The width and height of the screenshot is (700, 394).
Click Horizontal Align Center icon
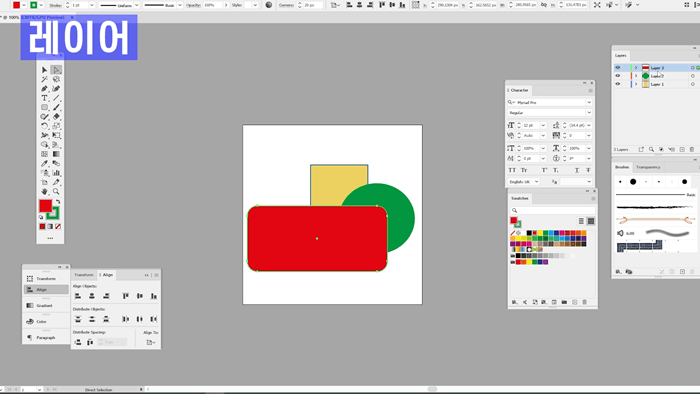[x=92, y=296]
